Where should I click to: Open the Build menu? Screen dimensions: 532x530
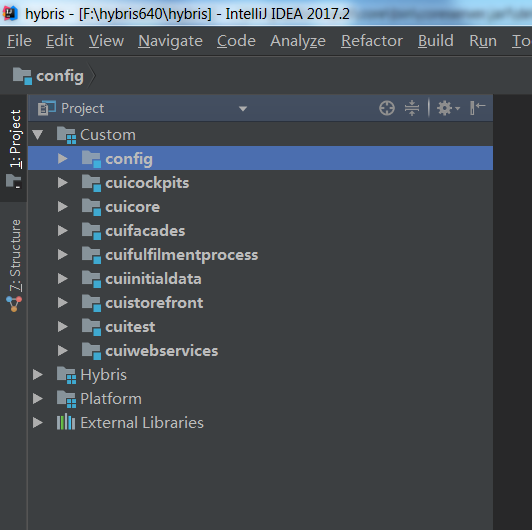(x=436, y=41)
